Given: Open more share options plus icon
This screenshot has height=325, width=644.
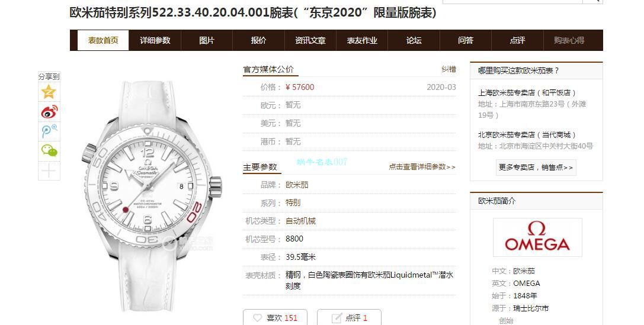Looking at the screenshot, I should (49, 170).
